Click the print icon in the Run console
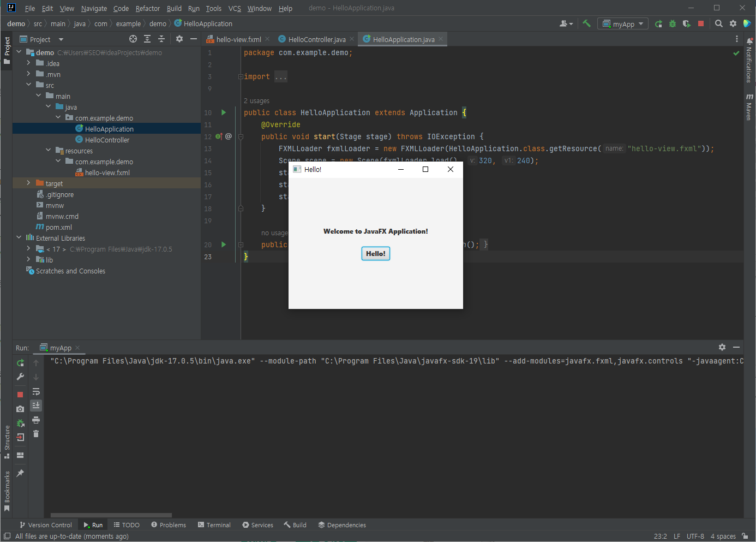 tap(36, 420)
